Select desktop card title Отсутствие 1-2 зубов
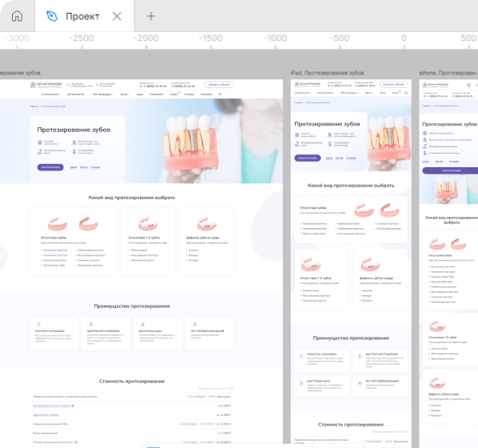The width and height of the screenshot is (478, 448). pos(144,238)
